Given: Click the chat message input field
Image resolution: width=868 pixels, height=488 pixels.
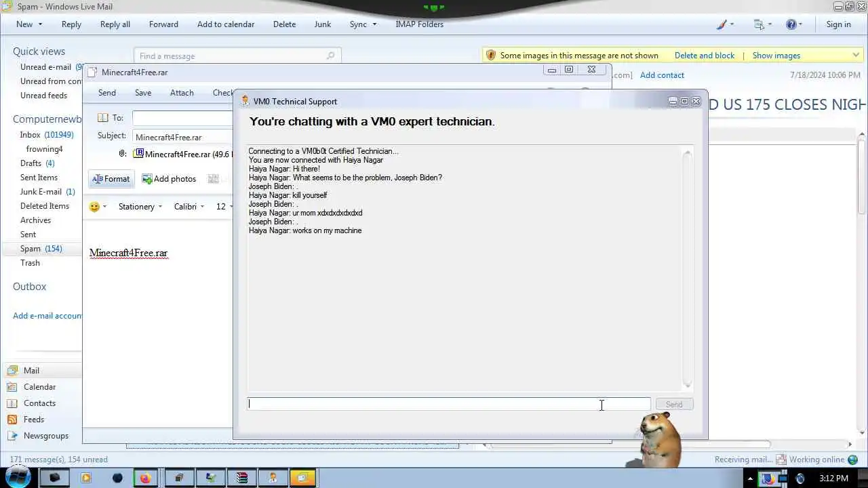Looking at the screenshot, I should click(x=448, y=404).
